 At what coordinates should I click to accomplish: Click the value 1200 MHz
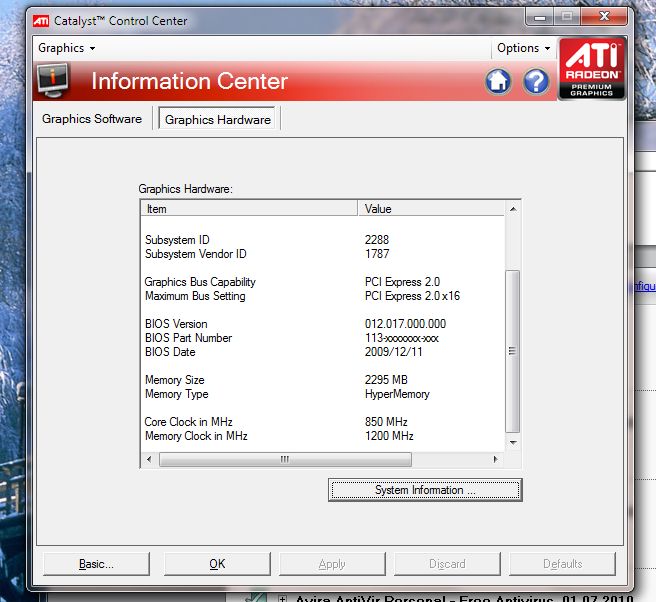click(x=389, y=436)
